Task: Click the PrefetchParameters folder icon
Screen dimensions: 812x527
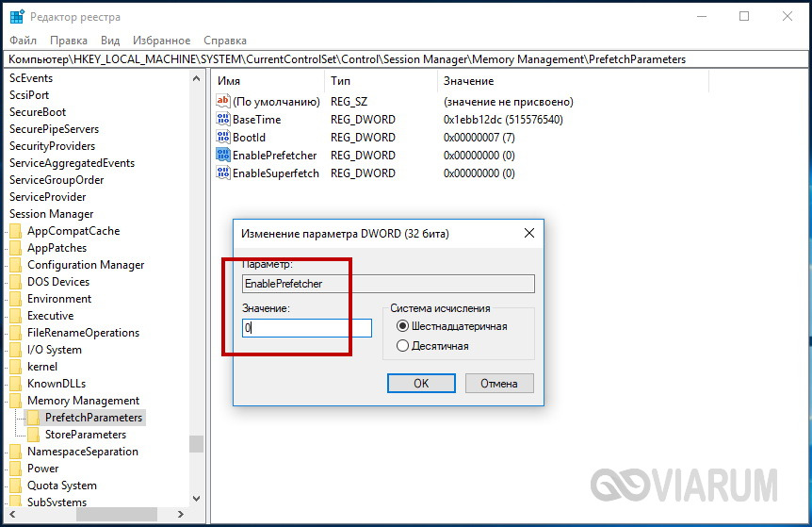Action: pos(34,418)
